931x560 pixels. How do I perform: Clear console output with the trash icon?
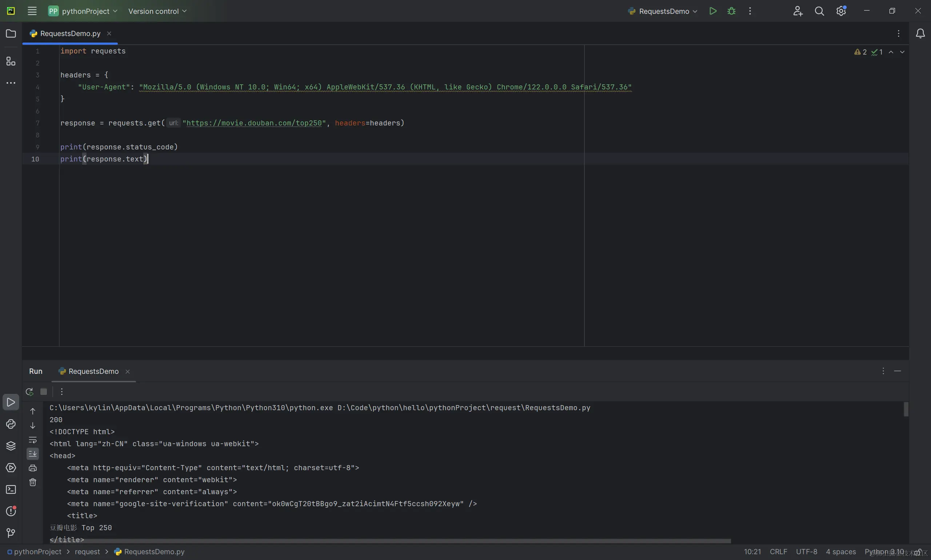coord(33,482)
